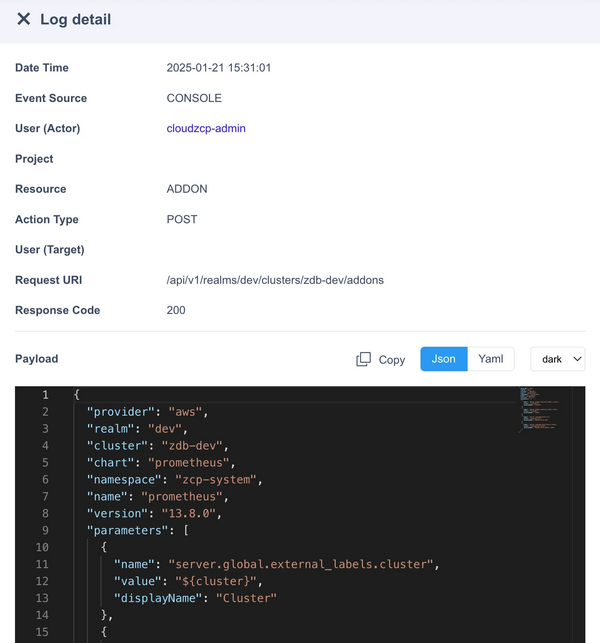
Task: Click line number 10 opening brace row
Action: pos(104,547)
